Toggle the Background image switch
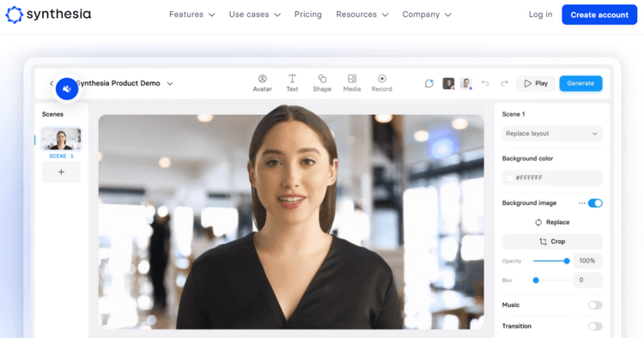 tap(595, 203)
